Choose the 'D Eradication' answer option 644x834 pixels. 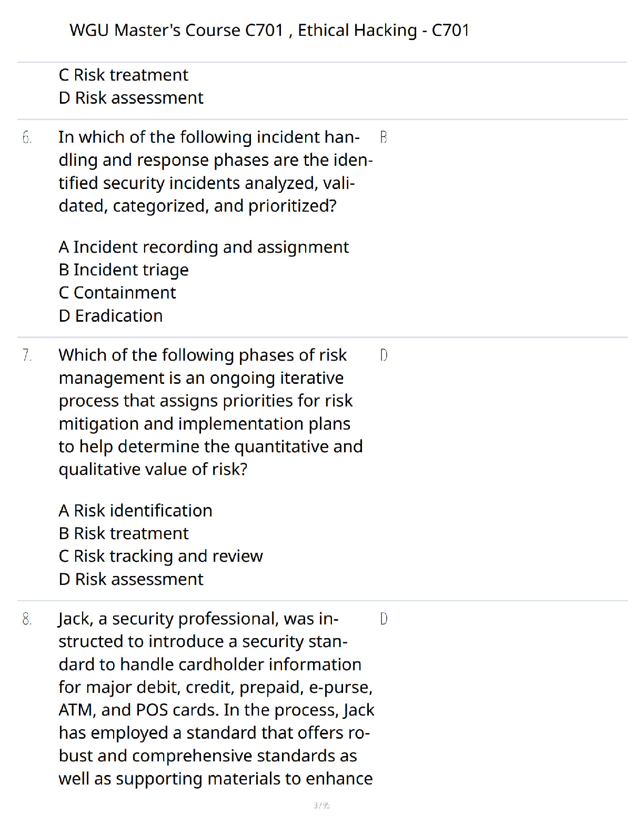coord(111,315)
